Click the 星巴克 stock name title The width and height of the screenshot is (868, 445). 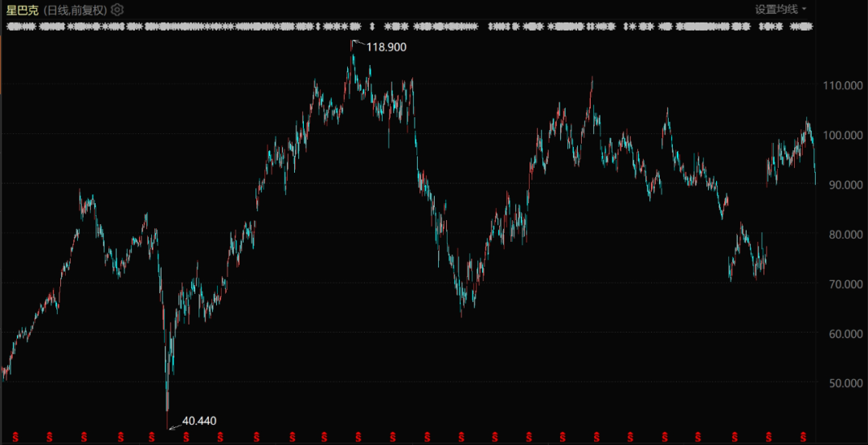pyautogui.click(x=22, y=10)
